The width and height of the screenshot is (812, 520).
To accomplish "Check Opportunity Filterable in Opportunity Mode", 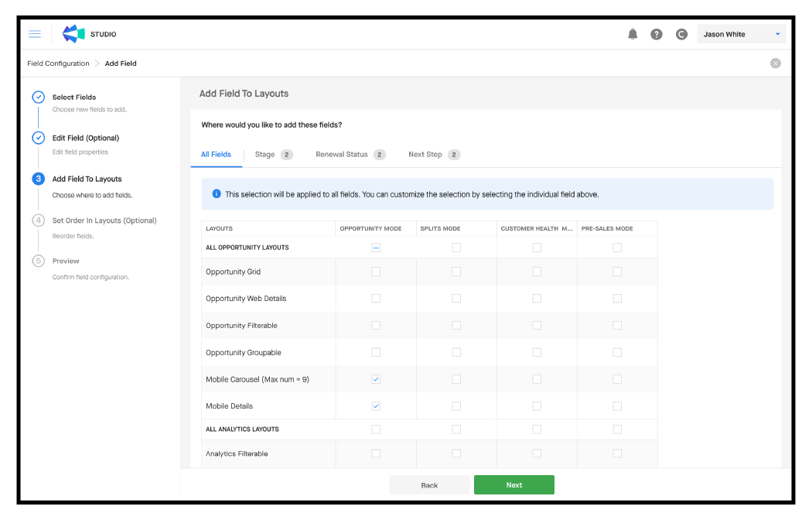I will [x=376, y=325].
